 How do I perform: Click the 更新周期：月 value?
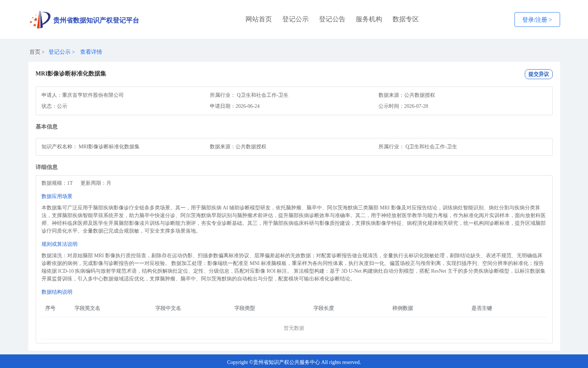coord(96,183)
